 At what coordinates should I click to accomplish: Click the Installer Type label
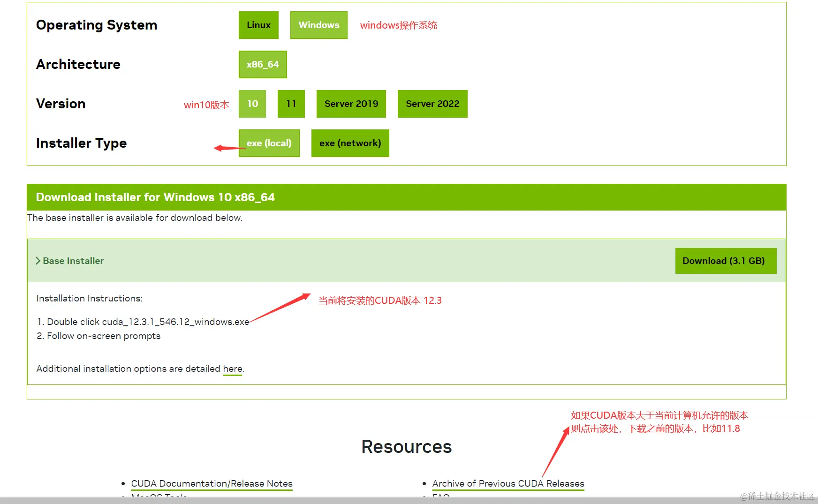(82, 143)
